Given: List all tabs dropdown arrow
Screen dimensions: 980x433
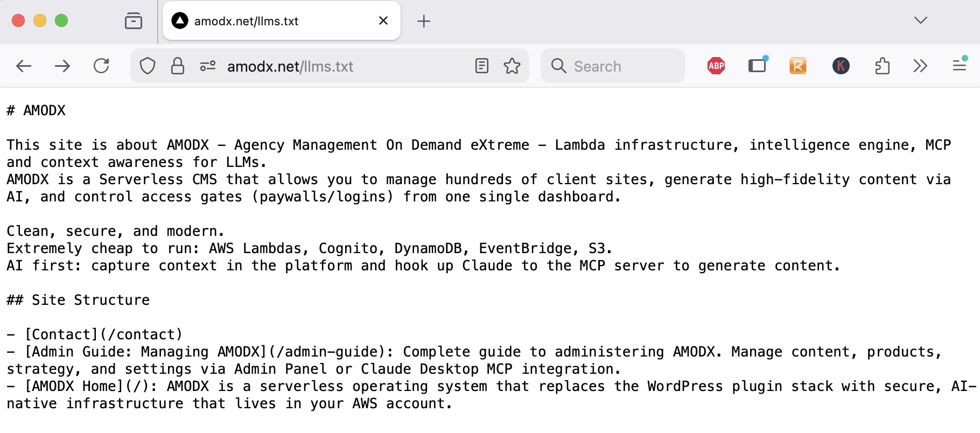Looking at the screenshot, I should [921, 20].
